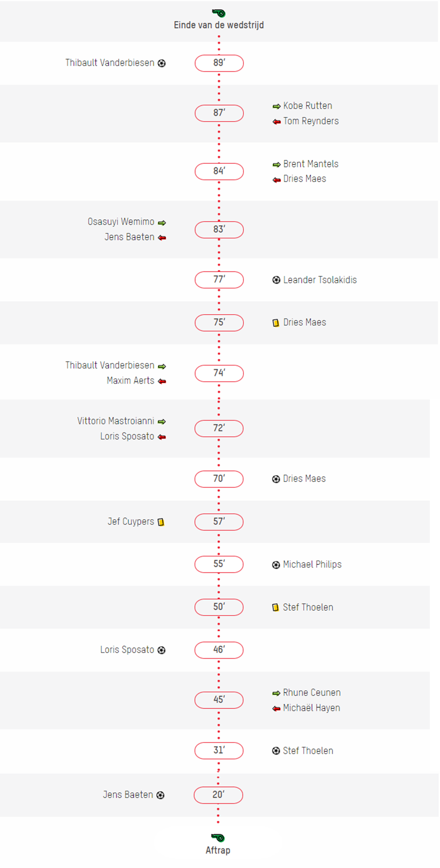The width and height of the screenshot is (440, 868).
Task: Click the whistle icon above Einde van de wedstrijd
Action: pos(219,13)
